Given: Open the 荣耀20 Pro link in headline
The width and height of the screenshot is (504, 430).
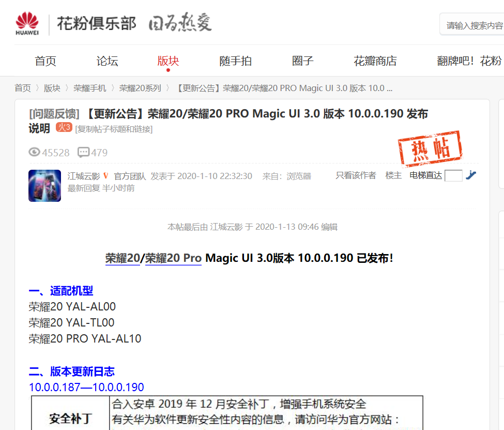Looking at the screenshot, I should pyautogui.click(x=173, y=258).
